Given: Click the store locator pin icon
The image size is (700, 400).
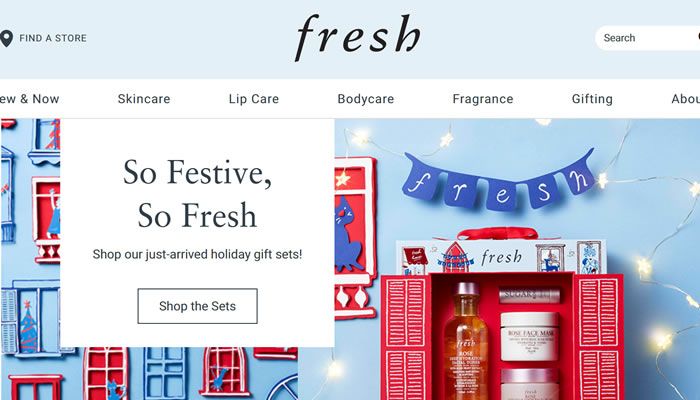Looking at the screenshot, I should point(6,38).
